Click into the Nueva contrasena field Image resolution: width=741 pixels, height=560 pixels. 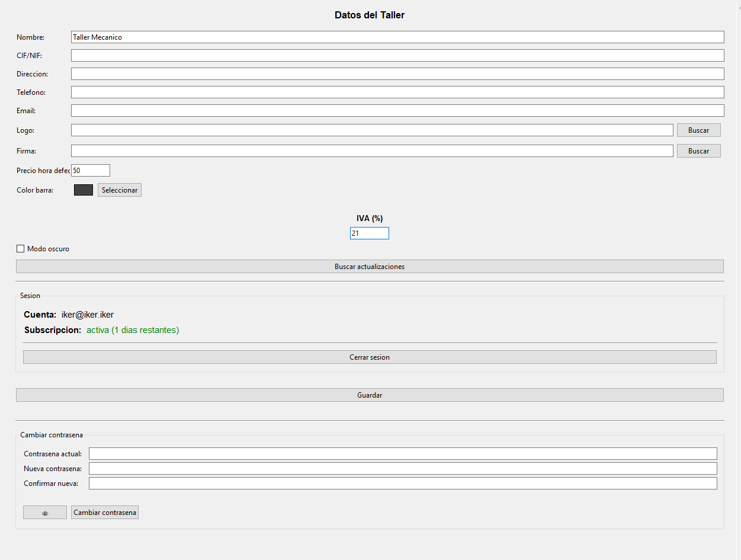403,469
